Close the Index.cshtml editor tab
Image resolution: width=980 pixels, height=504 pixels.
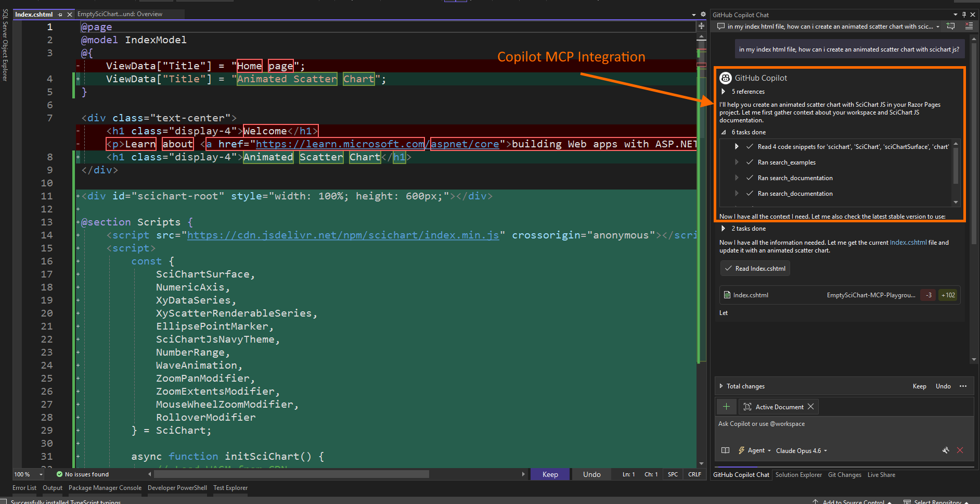tap(70, 15)
